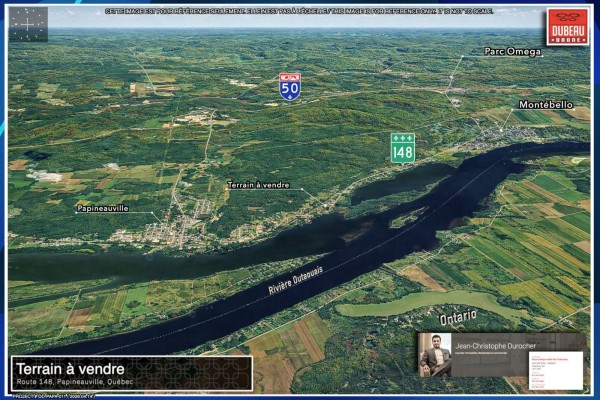Click the reference-only disclaimer text at top
Image resolution: width=600 pixels, height=400 pixels.
click(x=299, y=11)
